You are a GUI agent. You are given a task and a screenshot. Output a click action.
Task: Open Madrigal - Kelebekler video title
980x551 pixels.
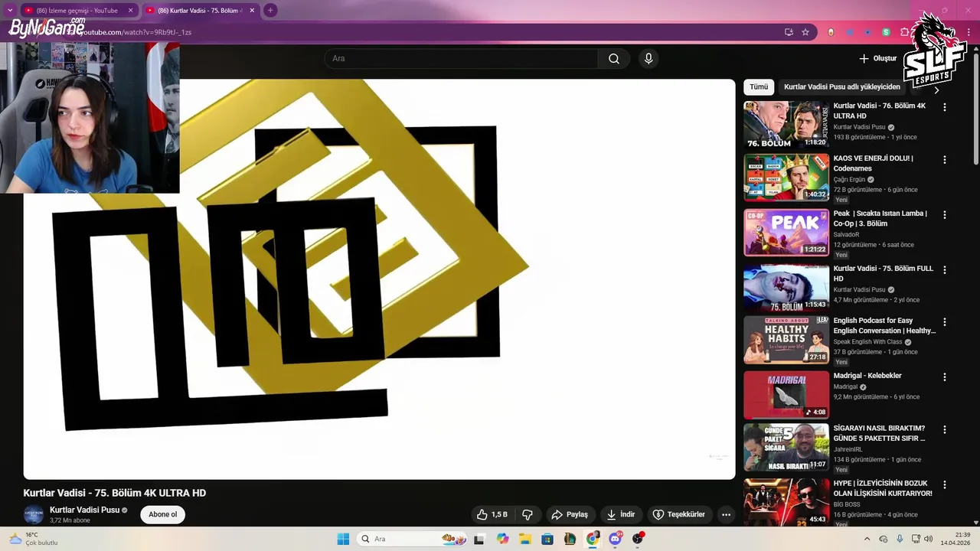(867, 376)
